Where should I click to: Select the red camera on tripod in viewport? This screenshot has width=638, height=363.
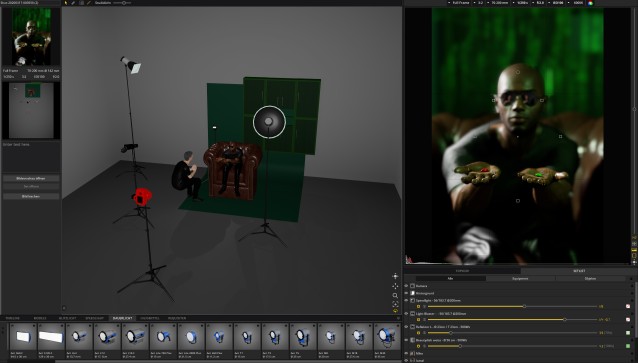pos(142,197)
